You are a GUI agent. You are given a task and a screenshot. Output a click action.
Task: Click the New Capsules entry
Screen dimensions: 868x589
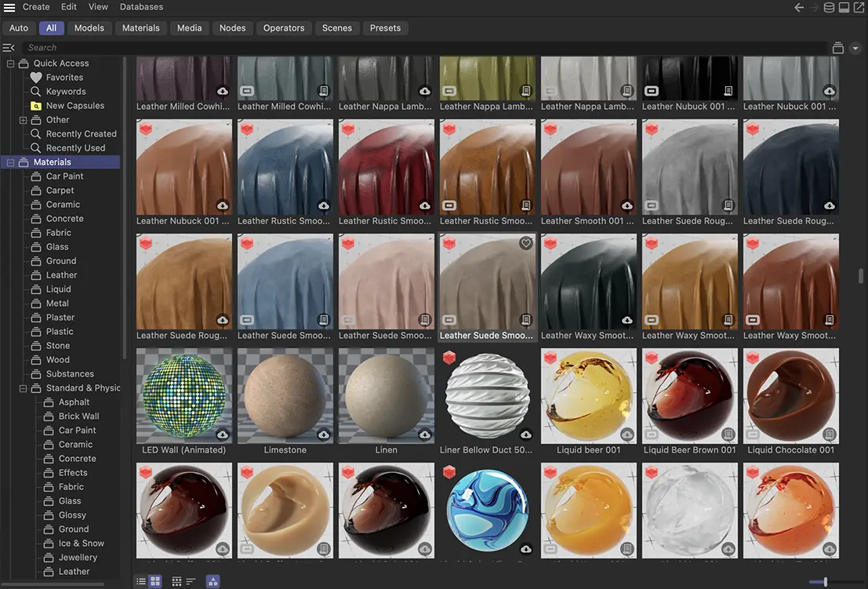(74, 105)
